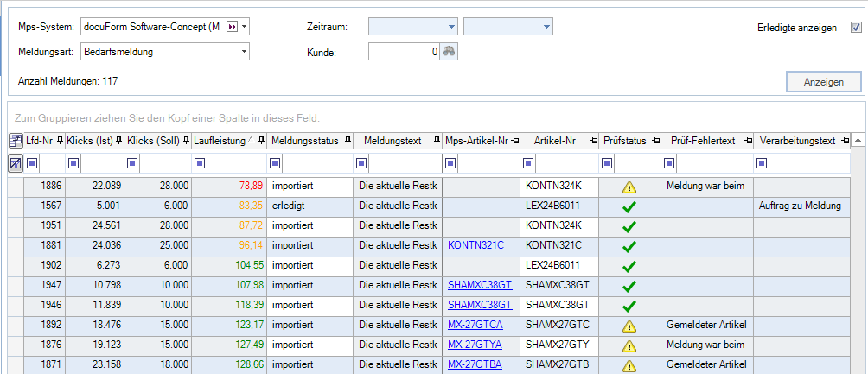Click the Kunde number input field
The image size is (868, 374).
(x=404, y=52)
